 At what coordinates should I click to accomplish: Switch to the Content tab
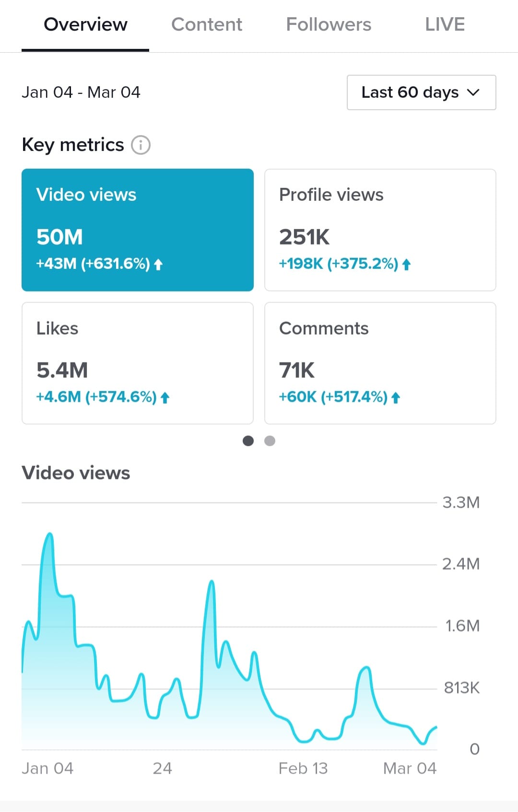tap(207, 25)
